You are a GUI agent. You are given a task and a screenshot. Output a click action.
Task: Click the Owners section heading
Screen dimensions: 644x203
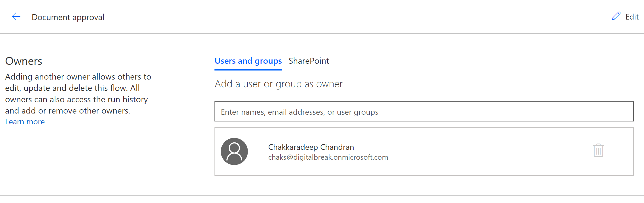(x=24, y=61)
